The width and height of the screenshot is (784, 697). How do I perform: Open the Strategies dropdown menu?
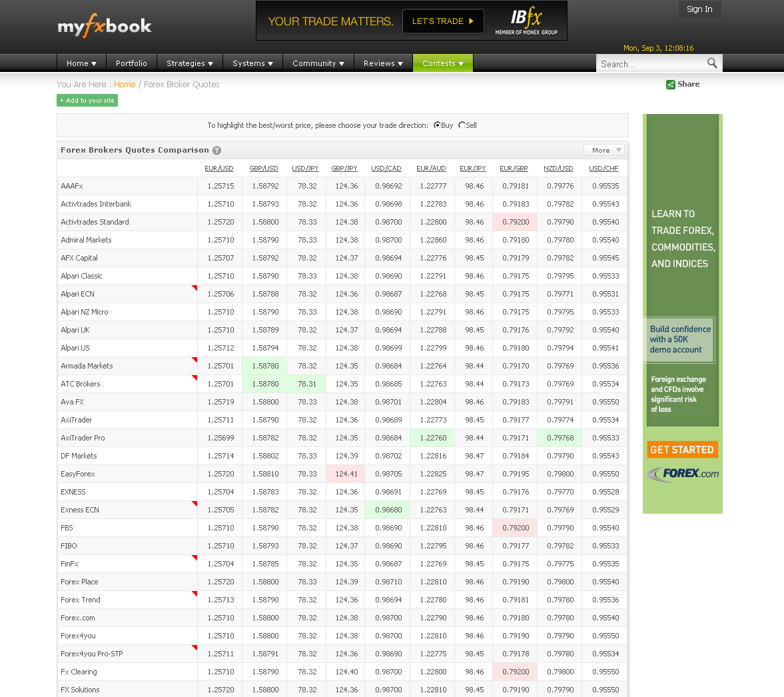tap(189, 63)
